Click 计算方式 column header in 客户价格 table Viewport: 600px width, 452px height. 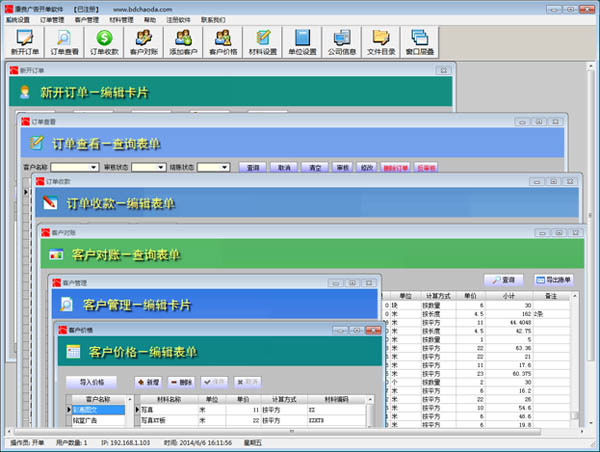click(284, 400)
